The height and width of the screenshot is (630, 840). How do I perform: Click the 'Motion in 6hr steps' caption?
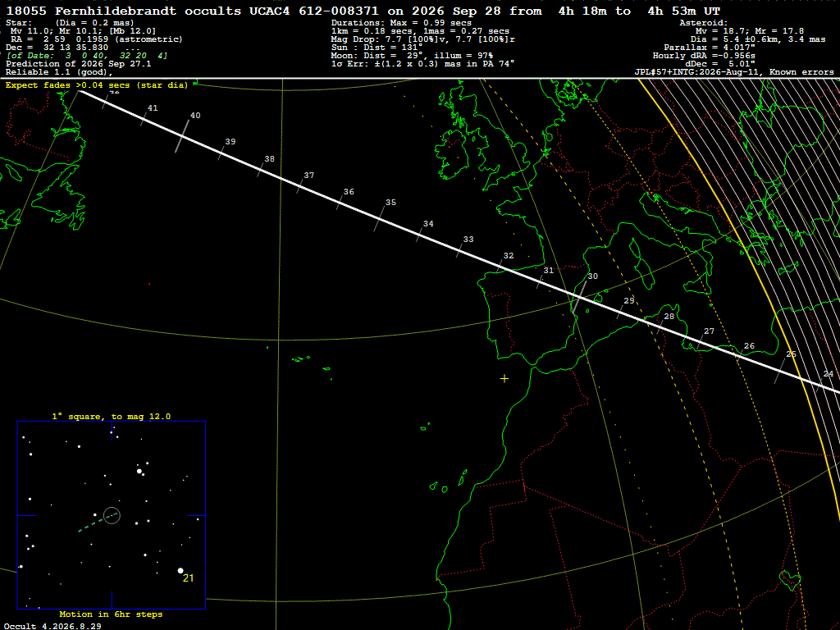(111, 614)
